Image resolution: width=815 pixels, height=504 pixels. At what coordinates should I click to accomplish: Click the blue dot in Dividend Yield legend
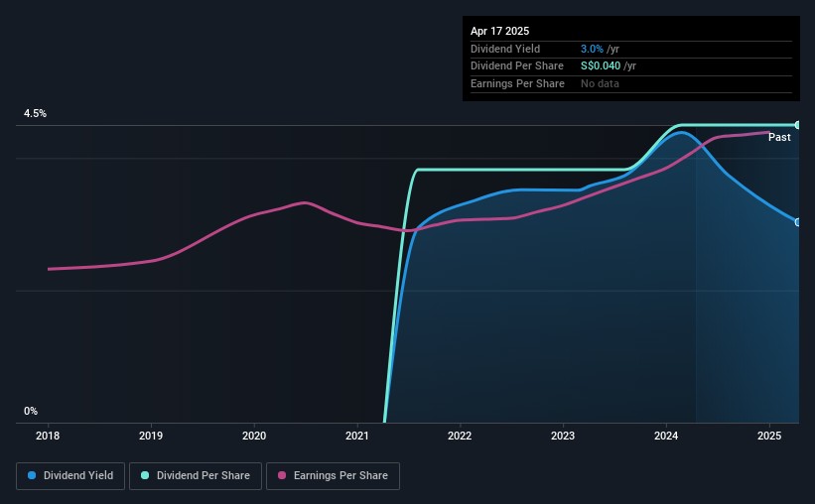33,476
